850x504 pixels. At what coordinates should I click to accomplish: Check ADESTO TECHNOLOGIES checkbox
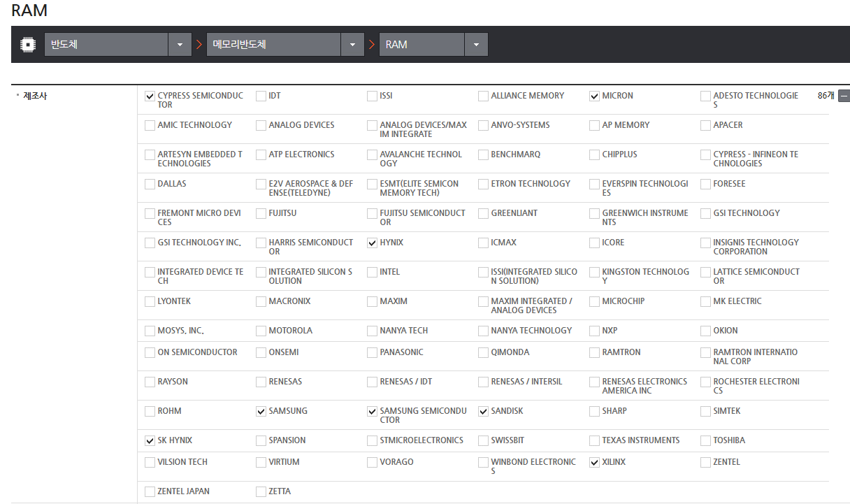tap(705, 96)
